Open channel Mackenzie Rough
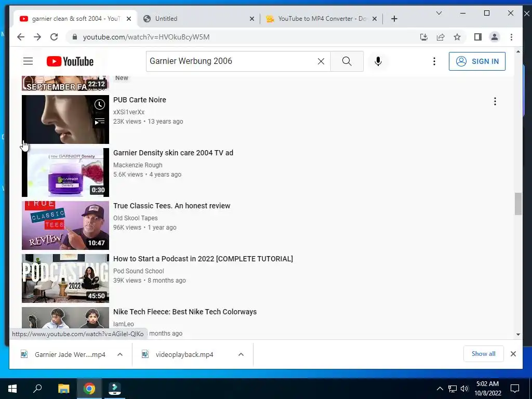The height and width of the screenshot is (399, 532). coord(138,165)
